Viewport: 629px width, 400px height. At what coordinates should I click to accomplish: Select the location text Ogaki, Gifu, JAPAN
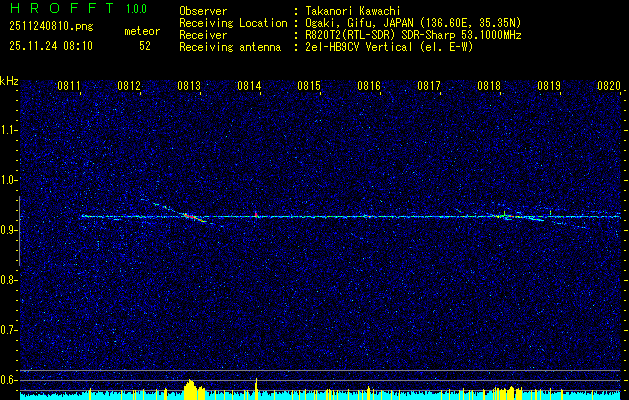[x=358, y=23]
